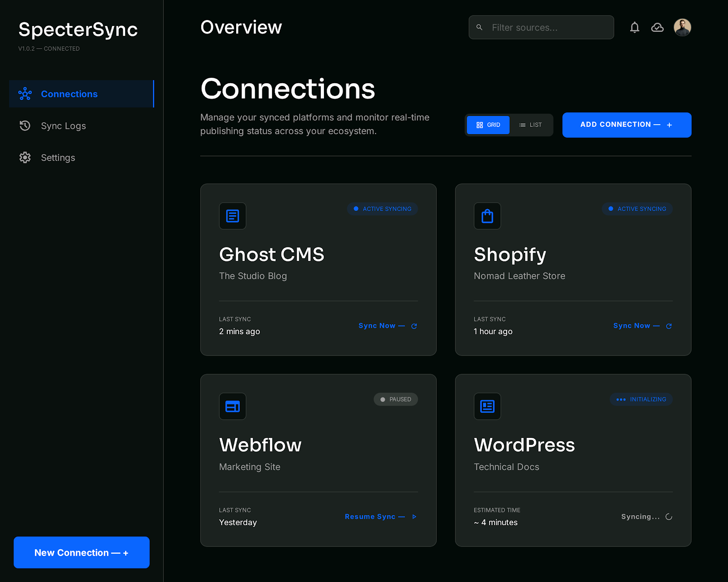Switch to Grid view
Screen dimensions: 728x582
point(488,125)
